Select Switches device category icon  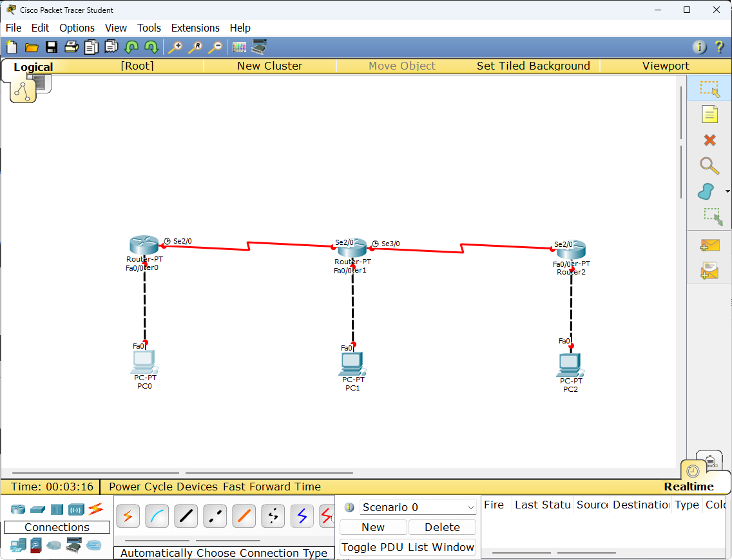[x=37, y=509]
